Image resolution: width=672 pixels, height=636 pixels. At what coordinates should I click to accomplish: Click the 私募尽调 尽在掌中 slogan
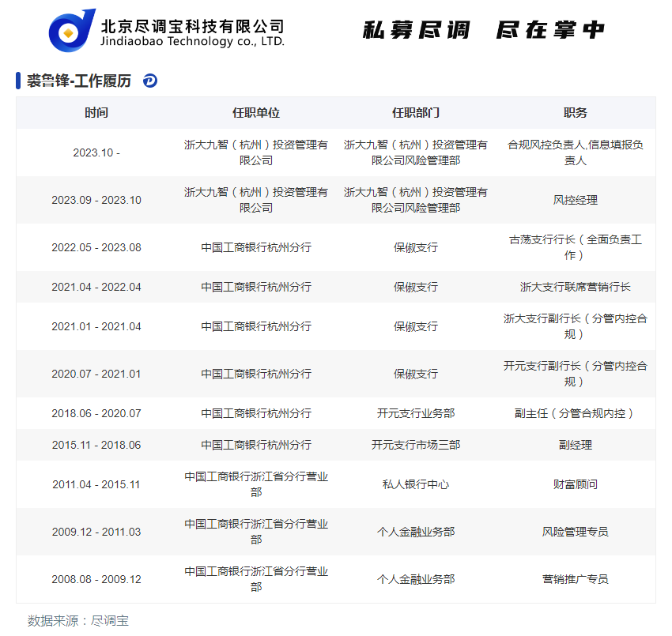(x=483, y=30)
